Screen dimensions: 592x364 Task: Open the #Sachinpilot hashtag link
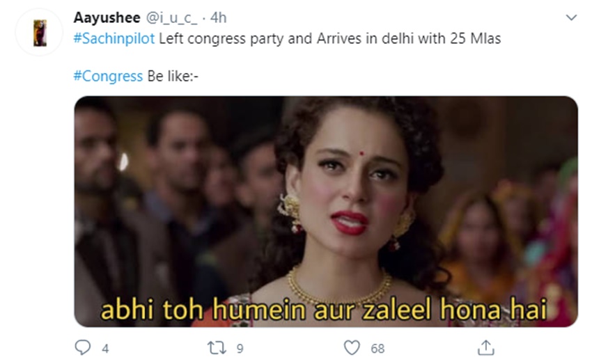pos(114,38)
